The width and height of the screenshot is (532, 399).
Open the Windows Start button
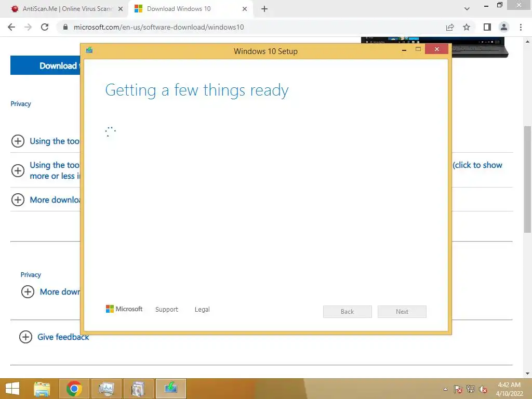click(12, 389)
